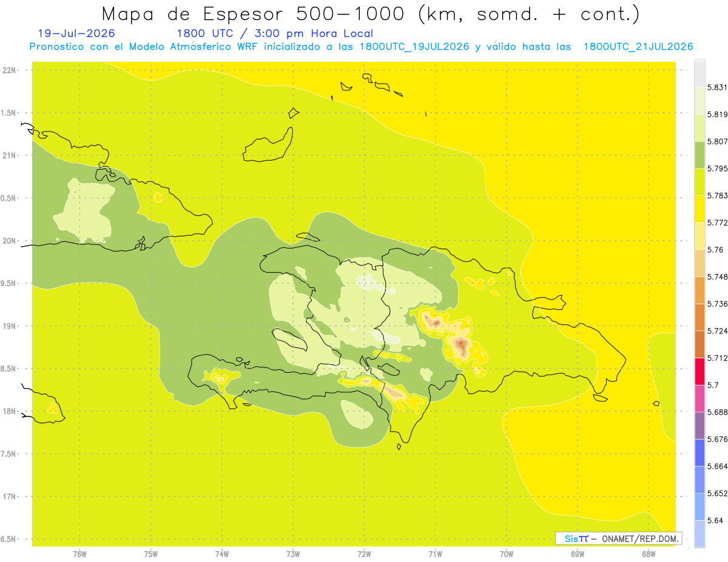Click the legend value 5.724
The image size is (728, 562).
coord(718,330)
